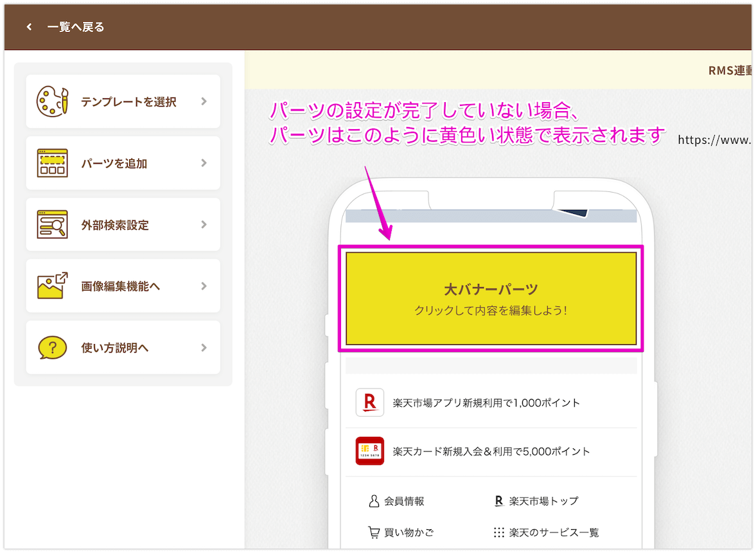
Task: Open 楽天のサービス一覧 link in preview
Action: [554, 532]
